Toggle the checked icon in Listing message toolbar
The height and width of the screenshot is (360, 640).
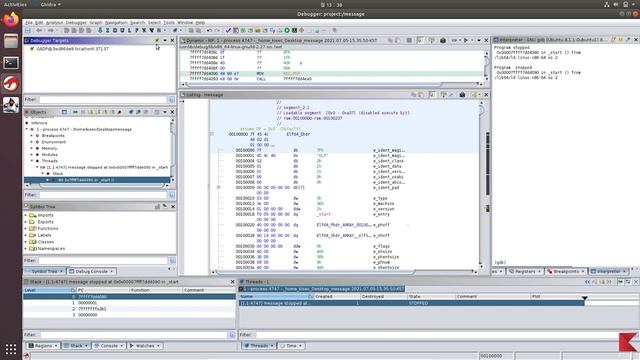click(x=432, y=95)
